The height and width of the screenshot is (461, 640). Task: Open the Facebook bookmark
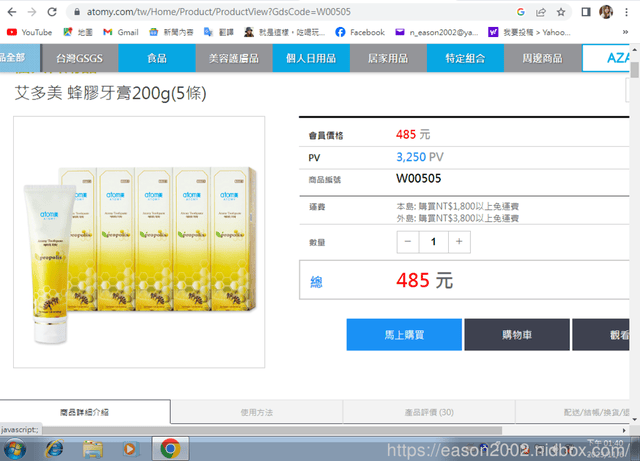(360, 32)
